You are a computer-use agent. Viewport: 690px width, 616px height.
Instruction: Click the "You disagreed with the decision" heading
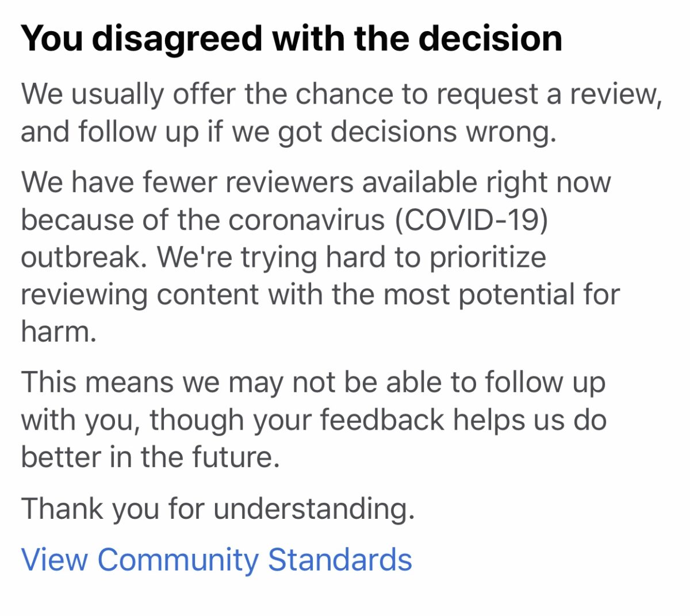coord(292,39)
